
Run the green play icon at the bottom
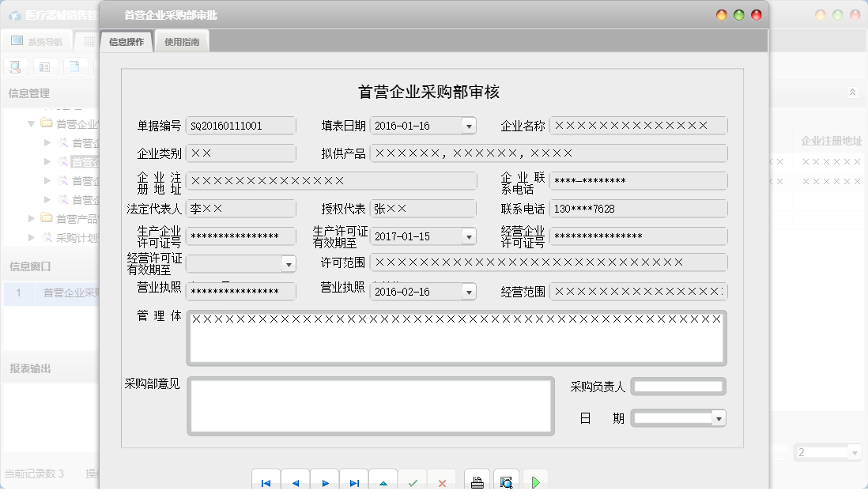click(x=536, y=480)
